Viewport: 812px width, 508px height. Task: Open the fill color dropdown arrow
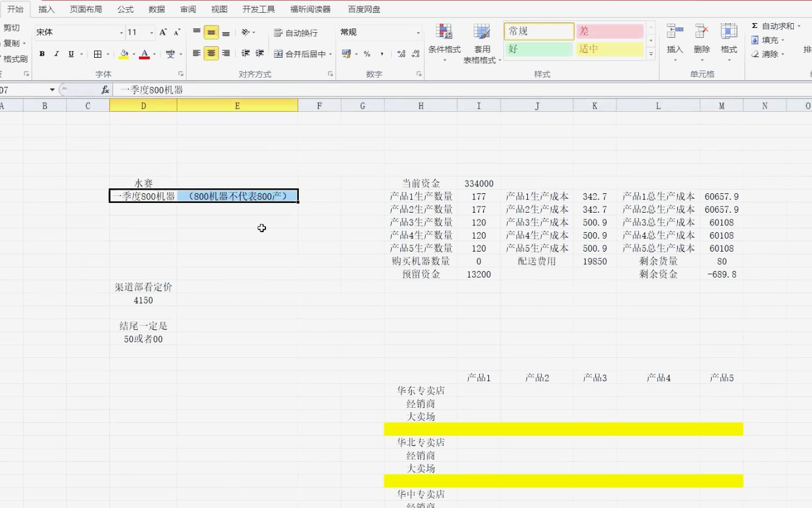pos(133,54)
